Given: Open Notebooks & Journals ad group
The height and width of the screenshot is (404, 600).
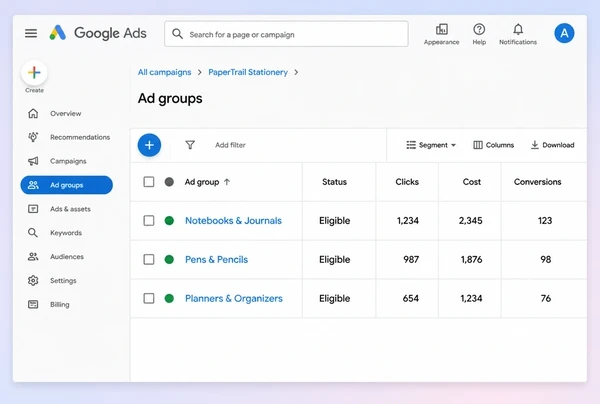Looking at the screenshot, I should pos(233,221).
